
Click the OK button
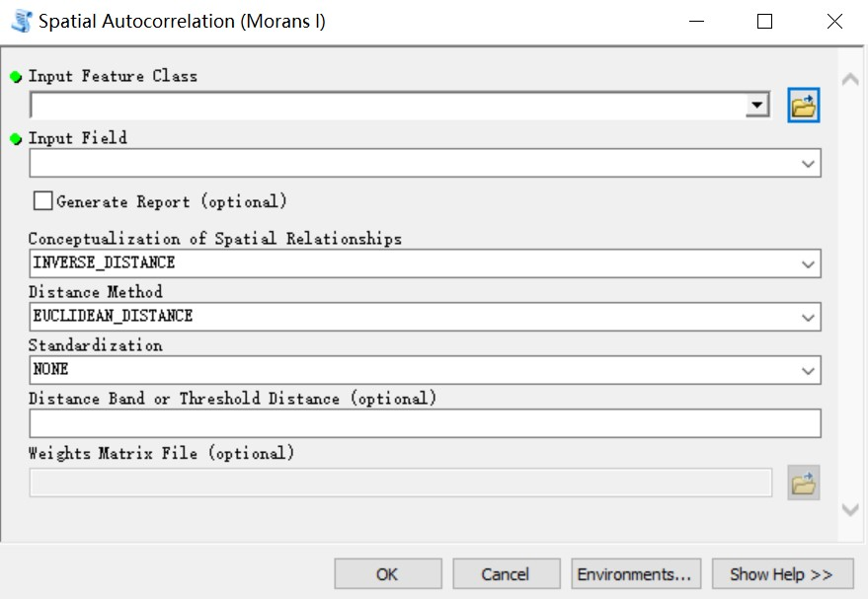coord(388,574)
